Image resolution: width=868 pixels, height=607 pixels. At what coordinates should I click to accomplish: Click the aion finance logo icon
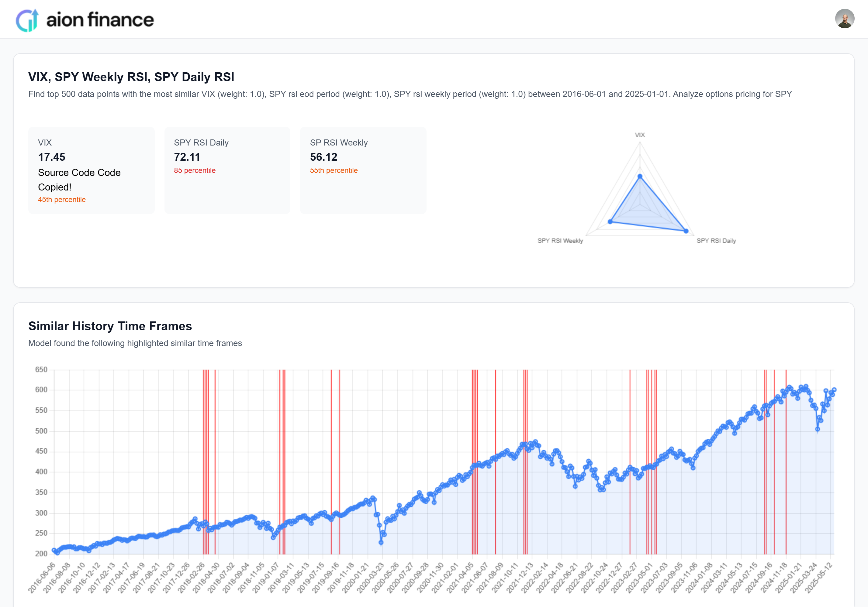(27, 20)
